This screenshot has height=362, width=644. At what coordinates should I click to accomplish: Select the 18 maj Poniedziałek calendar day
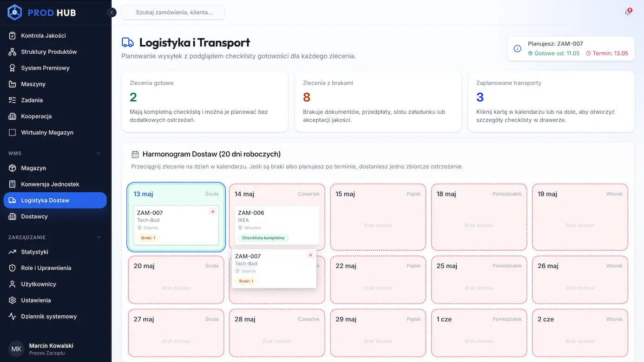479,217
